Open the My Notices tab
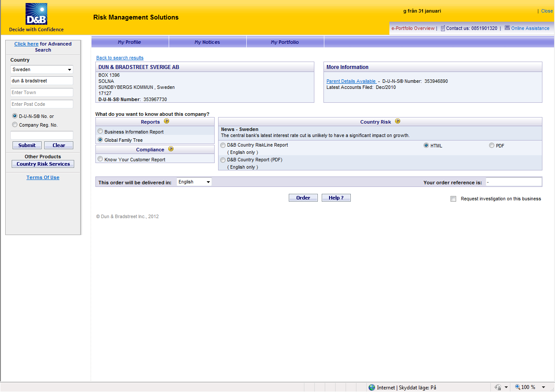The image size is (555, 392). (x=207, y=42)
